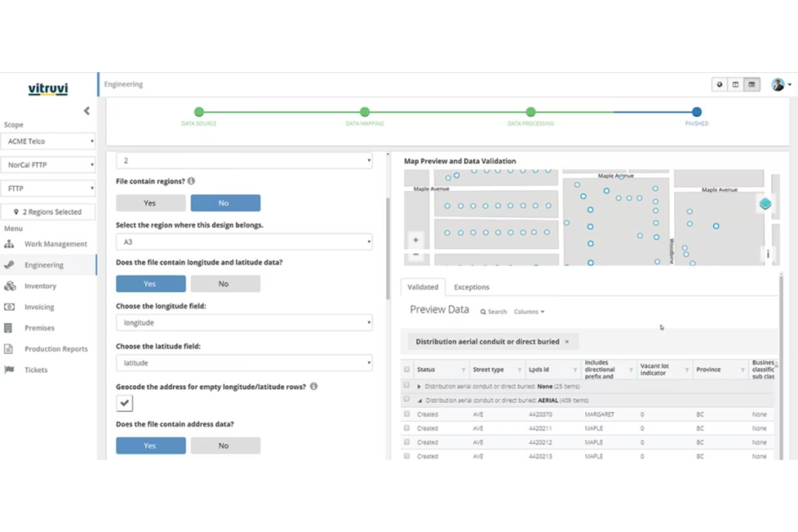798x532 pixels.
Task: Uncheck the geocode empty longitude/latitude rows checkbox
Action: pyautogui.click(x=124, y=403)
